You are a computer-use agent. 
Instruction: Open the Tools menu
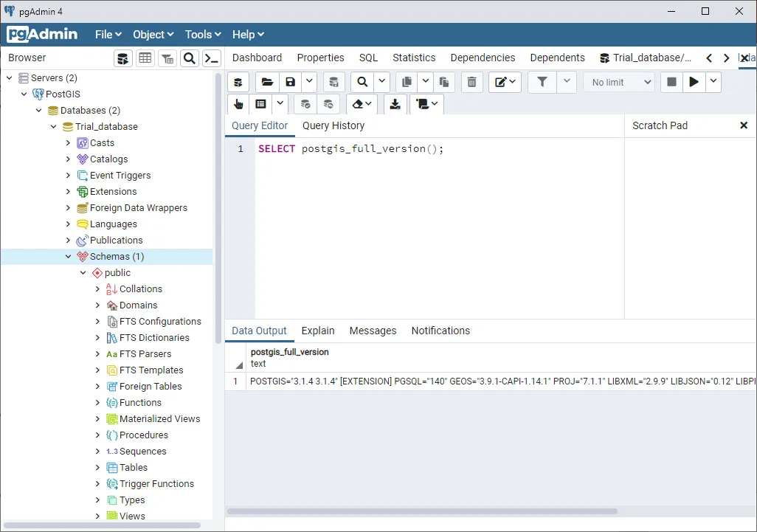tap(203, 35)
